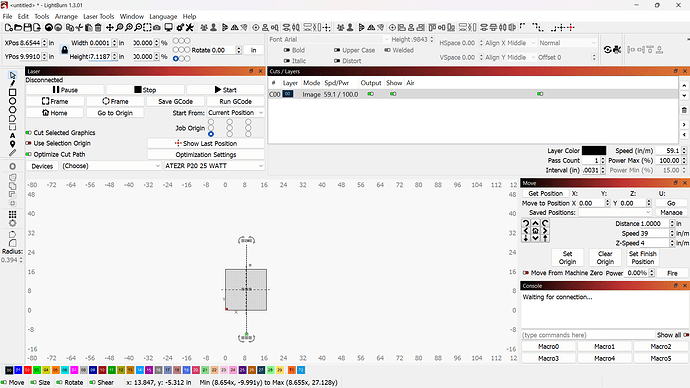The width and height of the screenshot is (690, 388).
Task: Toggle Air switch for layer C00
Action: coord(540,94)
